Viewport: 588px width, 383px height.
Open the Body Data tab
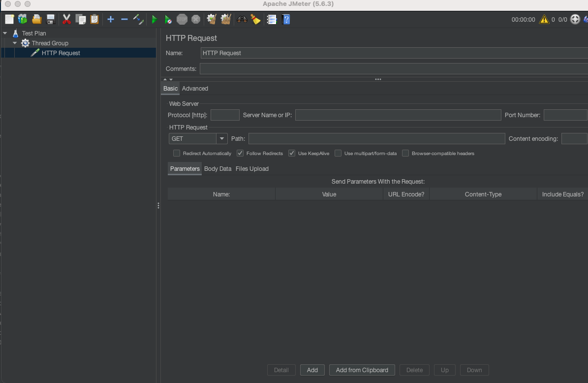pos(218,169)
